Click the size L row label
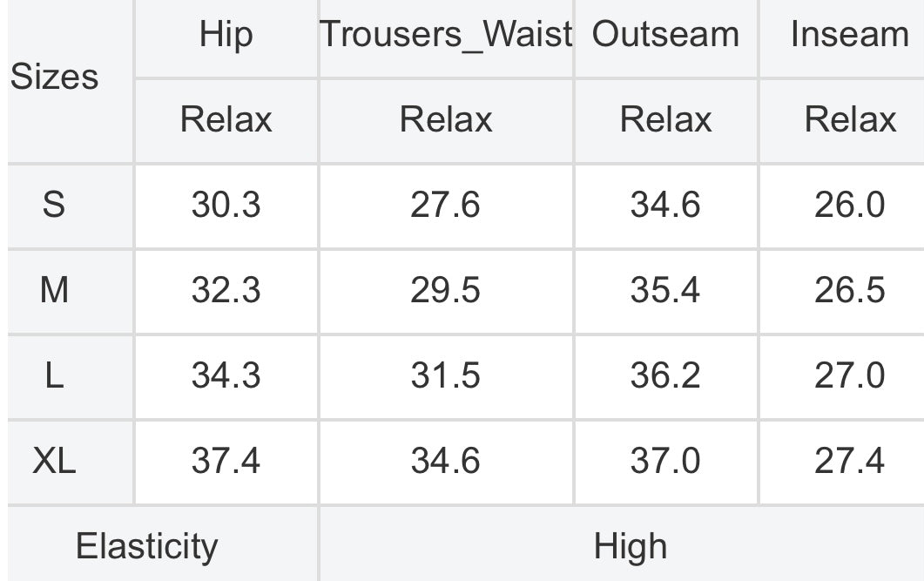Viewport: 924px width, 581px height. pyautogui.click(x=54, y=376)
